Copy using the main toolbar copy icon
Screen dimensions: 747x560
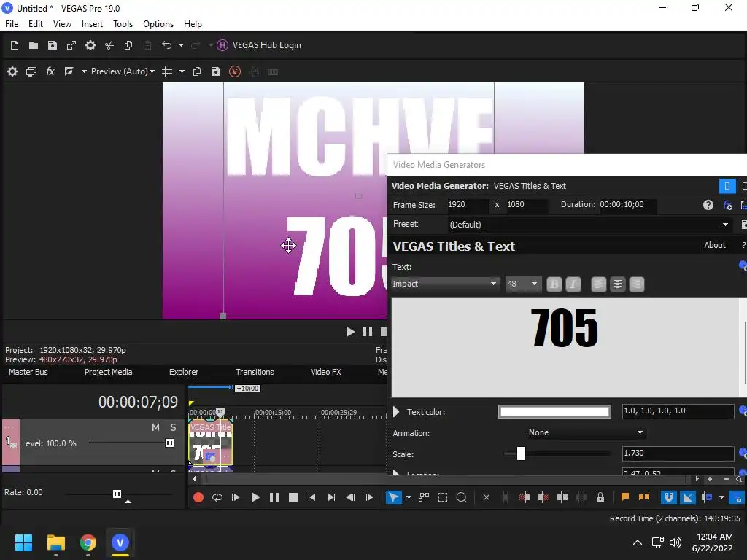128,45
